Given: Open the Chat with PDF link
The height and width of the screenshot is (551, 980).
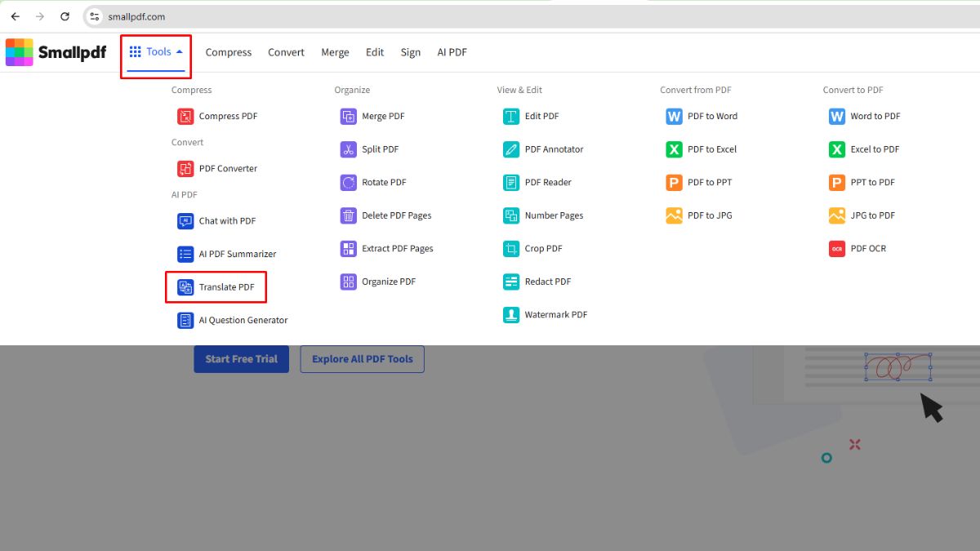Looking at the screenshot, I should [227, 221].
